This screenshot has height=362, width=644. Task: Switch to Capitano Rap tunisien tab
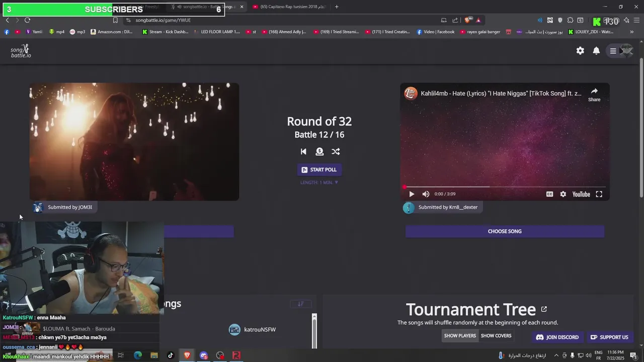click(289, 7)
